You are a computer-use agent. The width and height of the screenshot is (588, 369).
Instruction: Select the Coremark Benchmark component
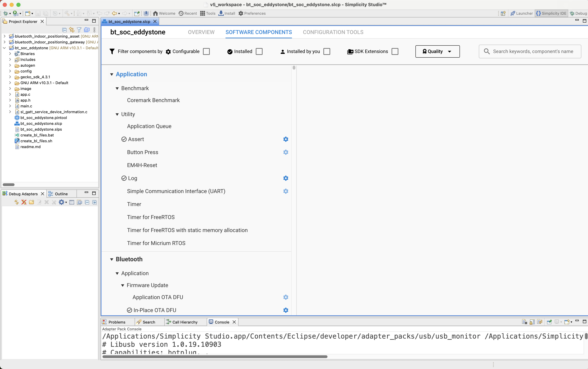tap(153, 100)
